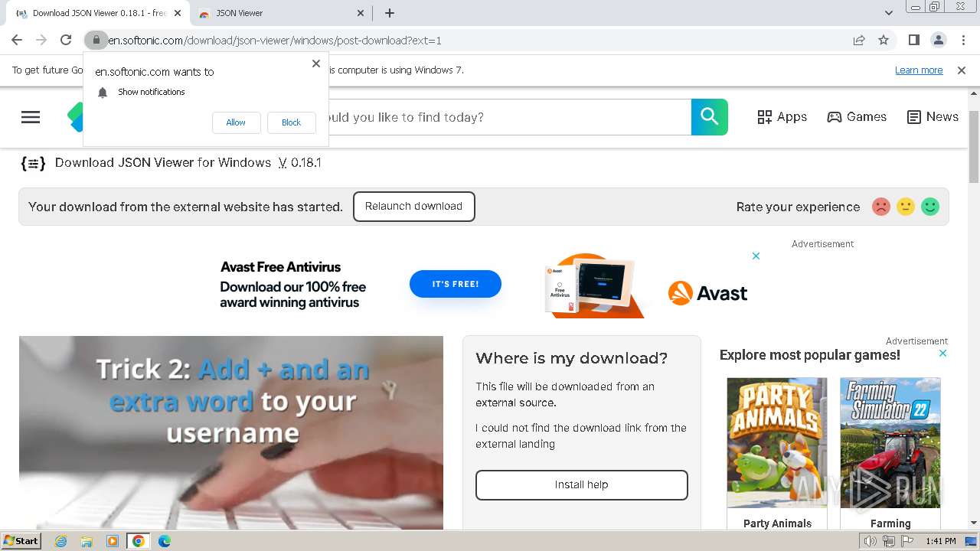Click the address bar URL
980x551 pixels.
pyautogui.click(x=275, y=41)
